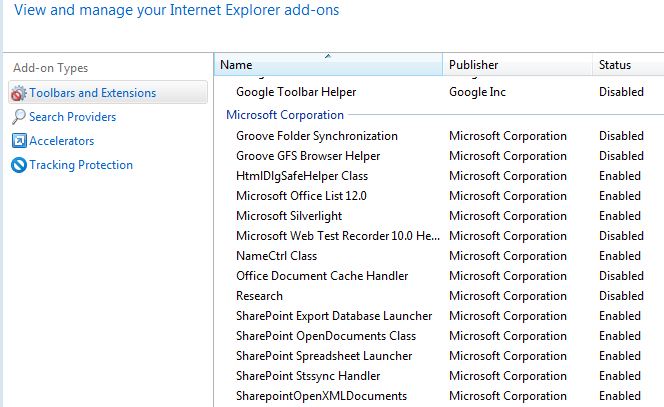The image size is (664, 407).
Task: Select SharePoint Export Database Launcher add-on
Action: pos(334,316)
